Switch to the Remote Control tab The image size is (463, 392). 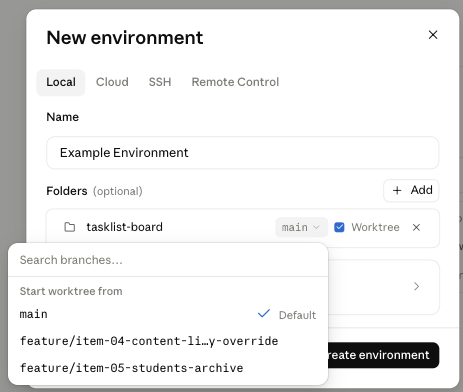[235, 82]
